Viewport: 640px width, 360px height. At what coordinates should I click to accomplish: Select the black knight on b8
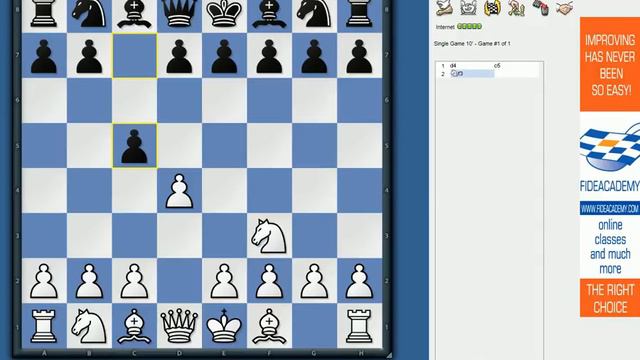(89, 14)
